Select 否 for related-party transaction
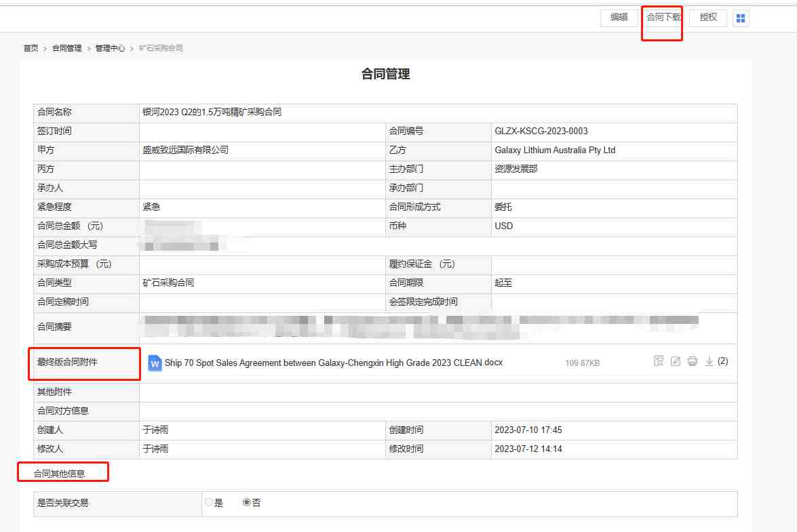The image size is (797, 532). point(247,503)
